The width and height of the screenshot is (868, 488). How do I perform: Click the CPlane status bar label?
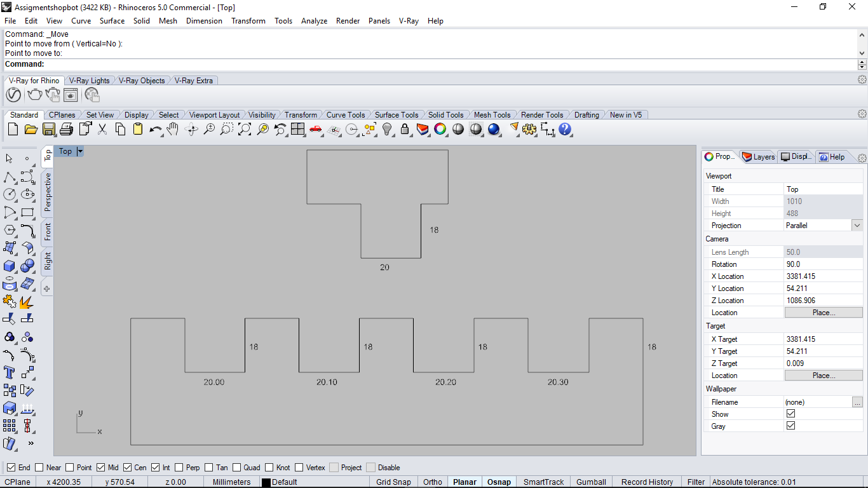pyautogui.click(x=18, y=482)
